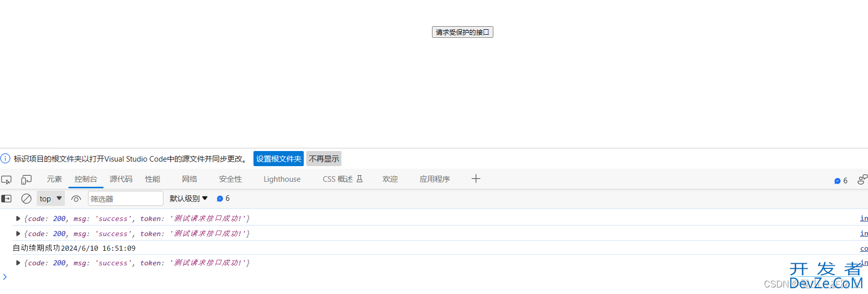
Task: Open the 欢迎 tab
Action: pyautogui.click(x=390, y=179)
